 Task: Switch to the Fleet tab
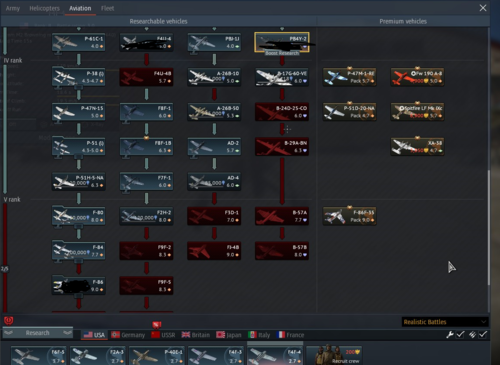coord(107,8)
